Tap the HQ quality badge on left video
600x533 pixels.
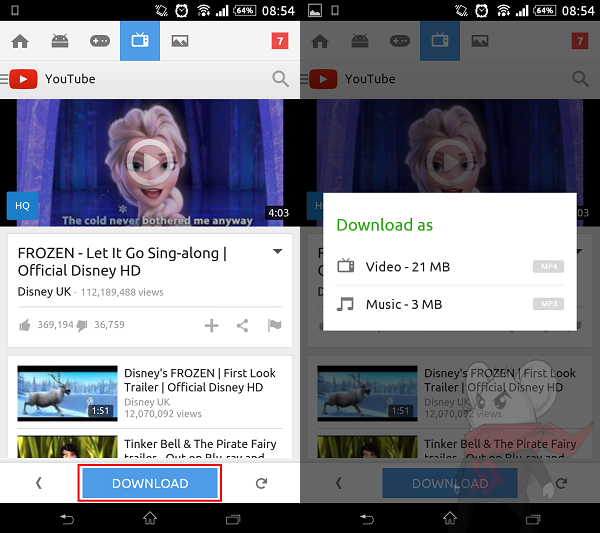(22, 206)
